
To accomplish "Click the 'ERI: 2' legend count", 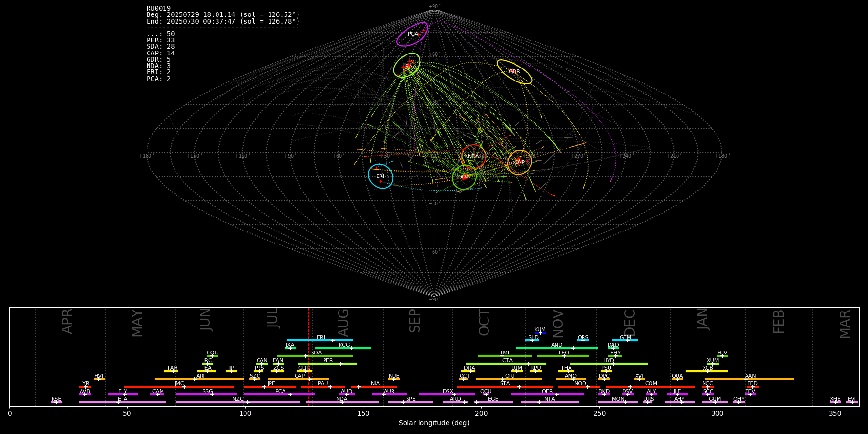I will (159, 72).
